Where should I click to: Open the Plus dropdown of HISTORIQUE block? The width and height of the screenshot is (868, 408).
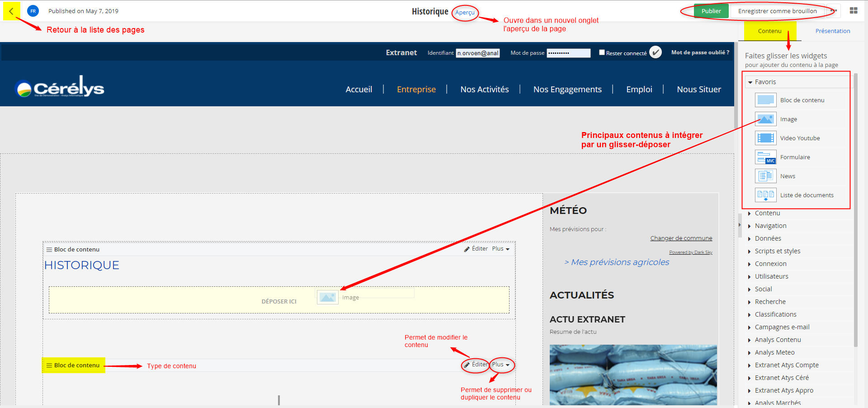tap(500, 249)
